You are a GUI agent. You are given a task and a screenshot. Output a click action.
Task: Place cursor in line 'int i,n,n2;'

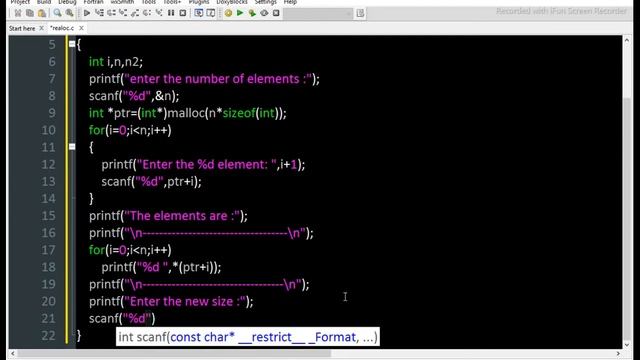[x=116, y=62]
